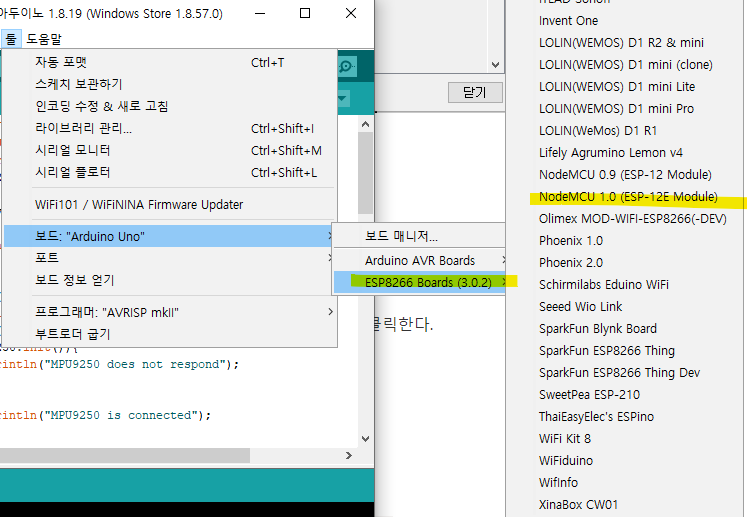
Task: Select Seeed Wio Link board
Action: tap(625, 306)
